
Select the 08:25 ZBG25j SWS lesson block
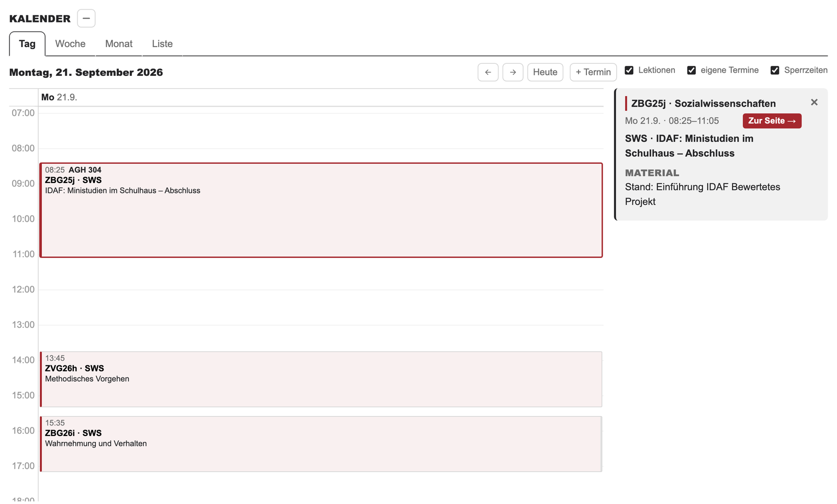pyautogui.click(x=321, y=210)
